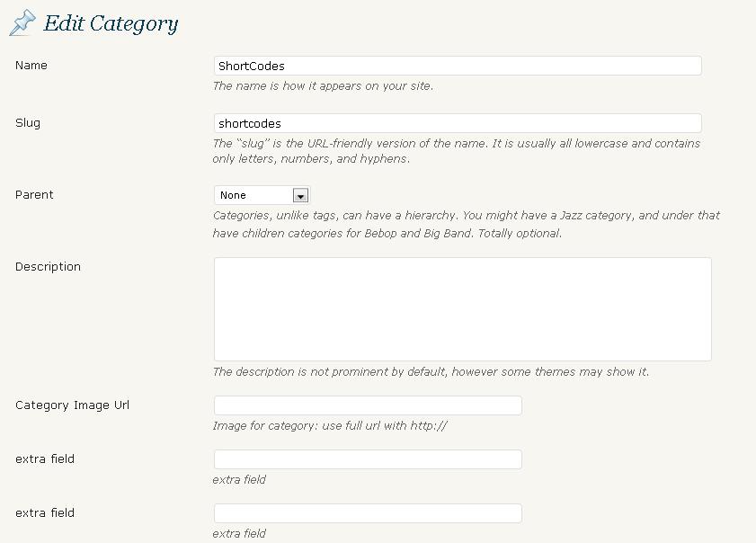Image resolution: width=756 pixels, height=543 pixels.
Task: Click the "Image for category" hint text
Action: [330, 426]
